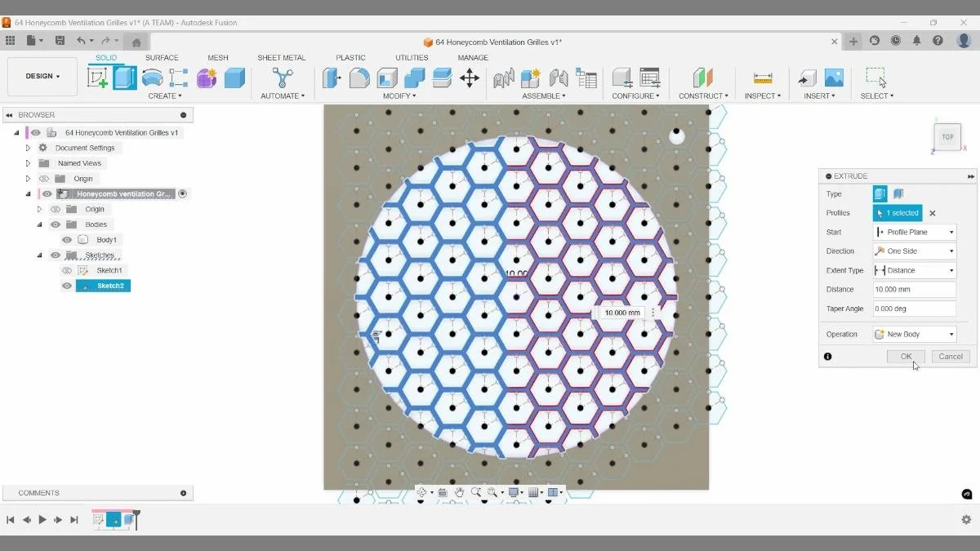Show the top-level Origin folder
The height and width of the screenshot is (551, 980).
click(x=45, y=179)
